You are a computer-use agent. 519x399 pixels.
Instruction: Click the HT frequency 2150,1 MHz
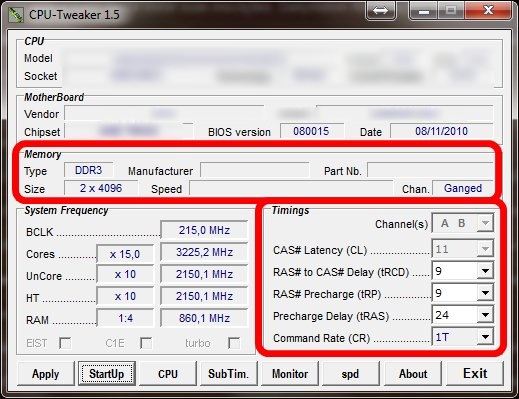[x=204, y=296]
